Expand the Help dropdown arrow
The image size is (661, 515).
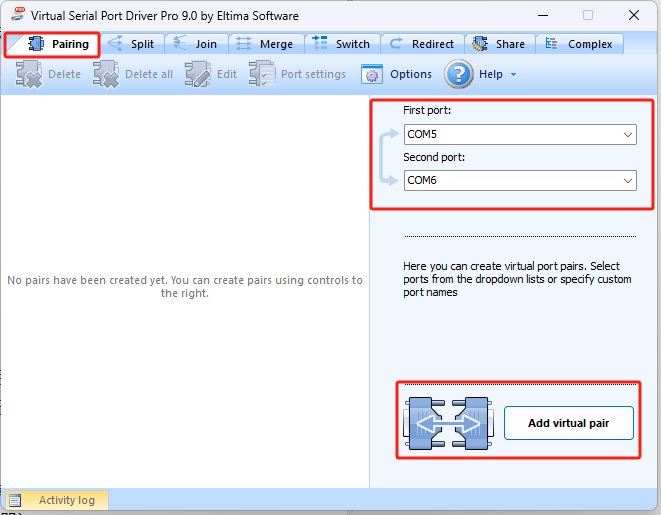click(x=513, y=75)
